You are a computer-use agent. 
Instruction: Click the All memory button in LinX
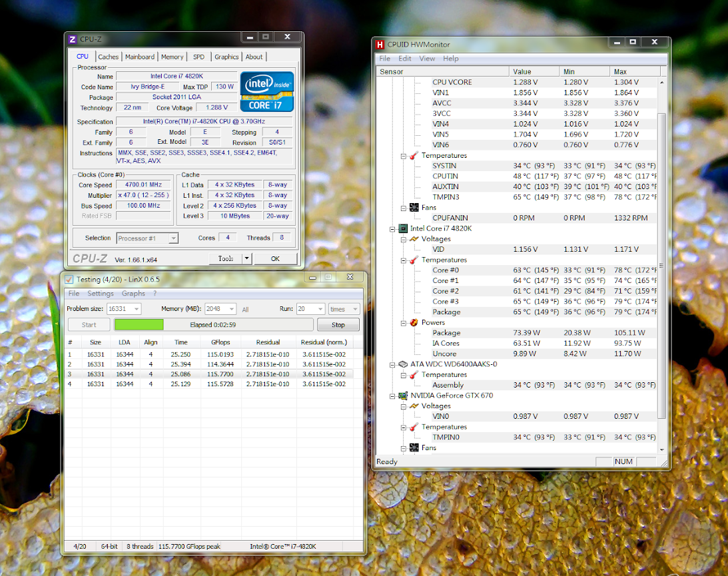[x=245, y=310]
